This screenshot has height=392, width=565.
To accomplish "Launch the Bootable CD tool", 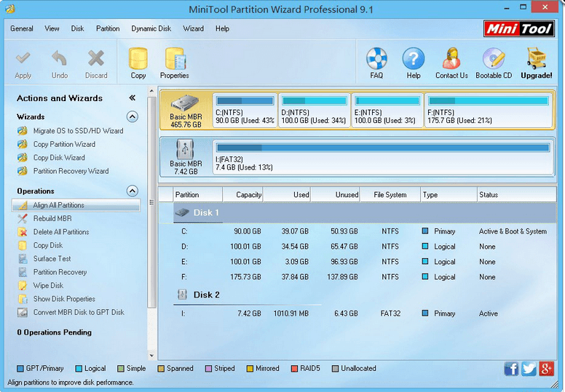I will pyautogui.click(x=494, y=59).
